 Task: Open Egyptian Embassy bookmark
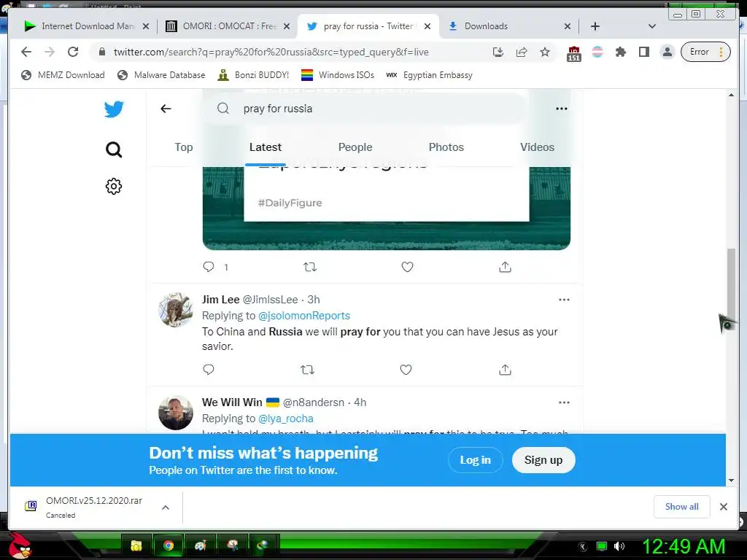point(429,75)
